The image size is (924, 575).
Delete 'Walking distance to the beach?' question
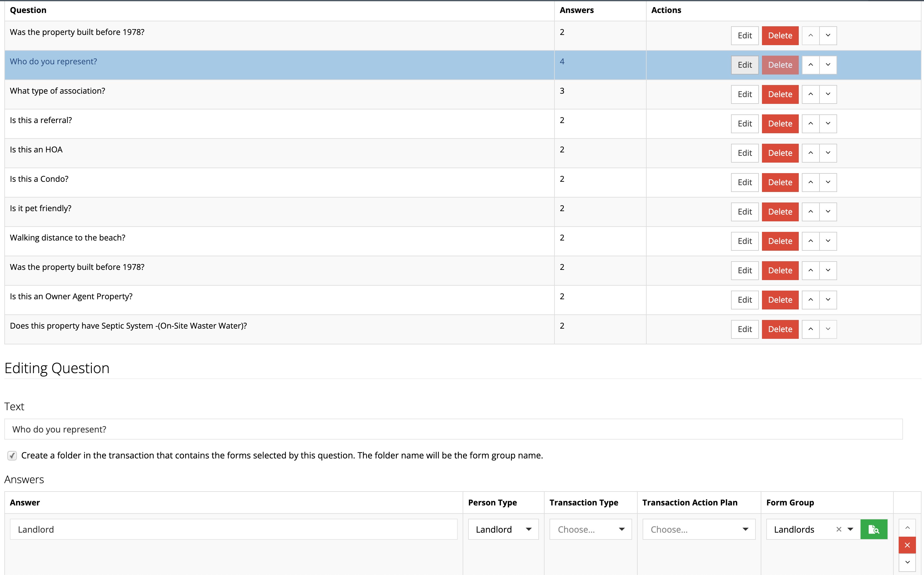click(x=780, y=241)
